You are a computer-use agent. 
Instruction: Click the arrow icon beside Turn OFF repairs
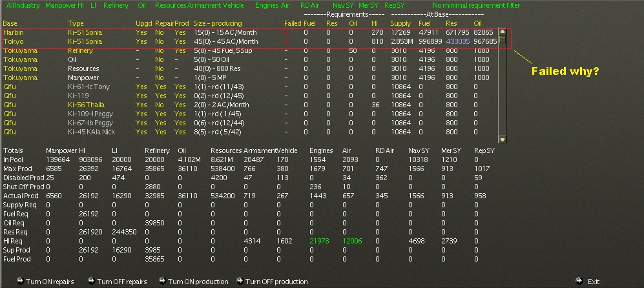coord(92,281)
